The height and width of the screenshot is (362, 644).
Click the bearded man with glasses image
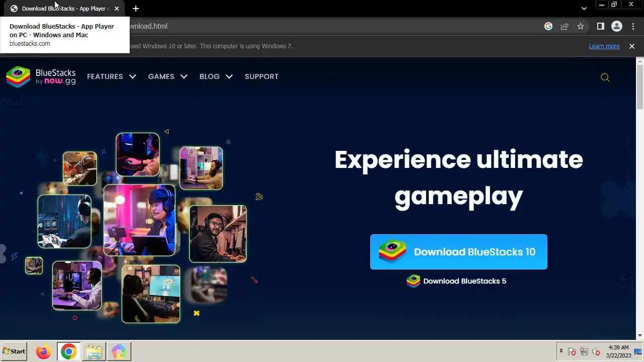[218, 234]
